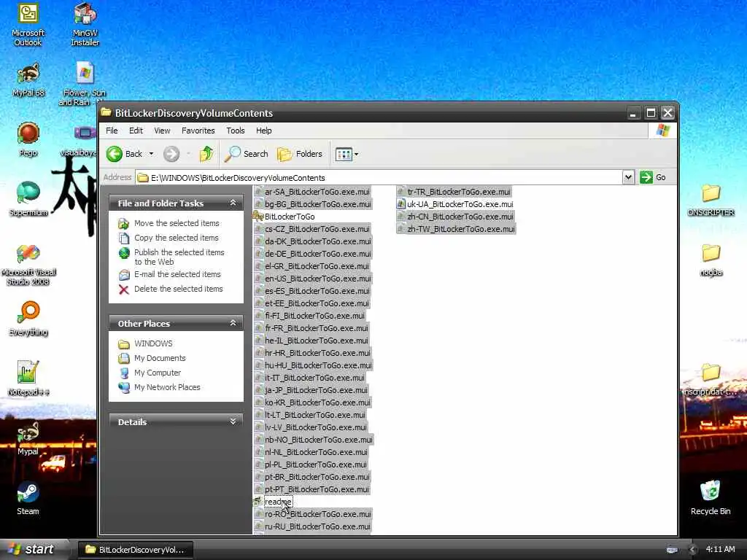Open the View menu
This screenshot has width=747, height=560.
[x=162, y=131]
